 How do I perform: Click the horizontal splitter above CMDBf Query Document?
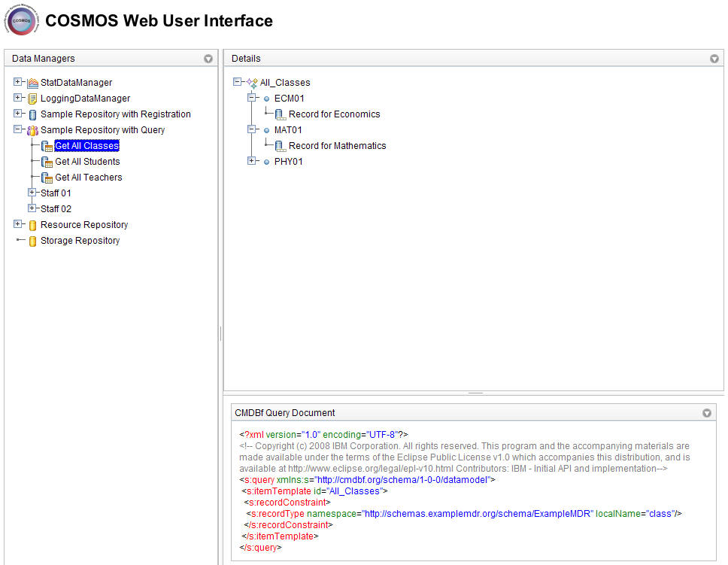tap(474, 393)
